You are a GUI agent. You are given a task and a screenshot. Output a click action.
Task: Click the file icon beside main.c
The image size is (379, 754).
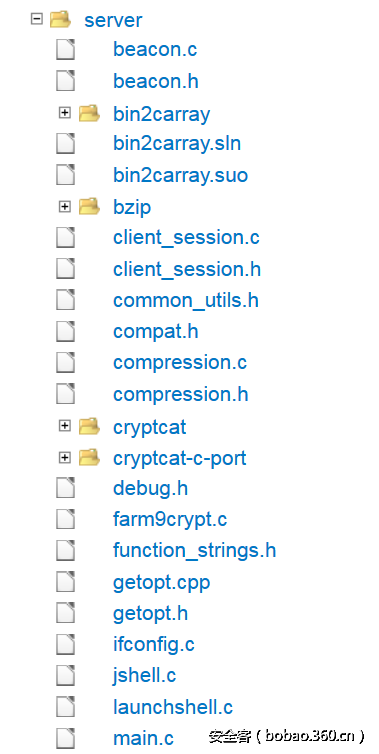coord(65,738)
